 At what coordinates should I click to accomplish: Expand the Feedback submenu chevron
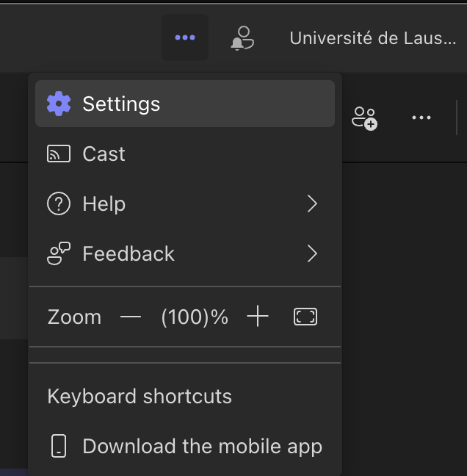coord(313,253)
